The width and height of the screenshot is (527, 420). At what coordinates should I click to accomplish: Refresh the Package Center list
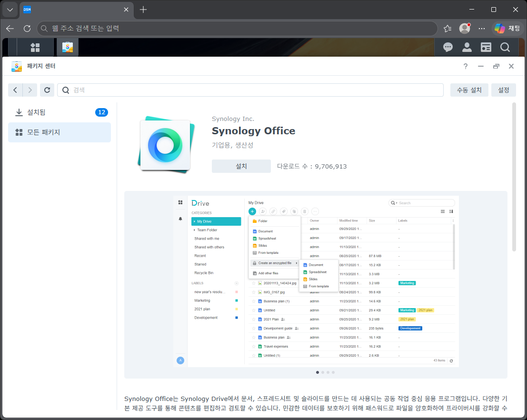pyautogui.click(x=47, y=90)
